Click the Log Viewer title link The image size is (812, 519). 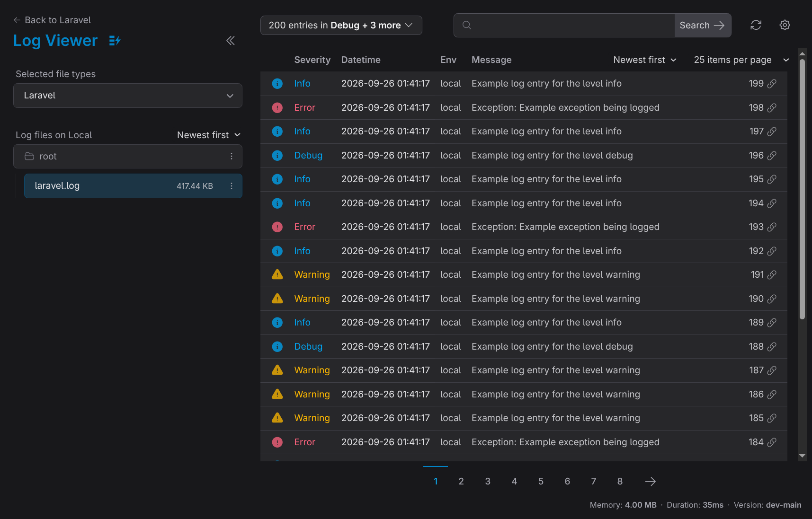[x=55, y=41]
